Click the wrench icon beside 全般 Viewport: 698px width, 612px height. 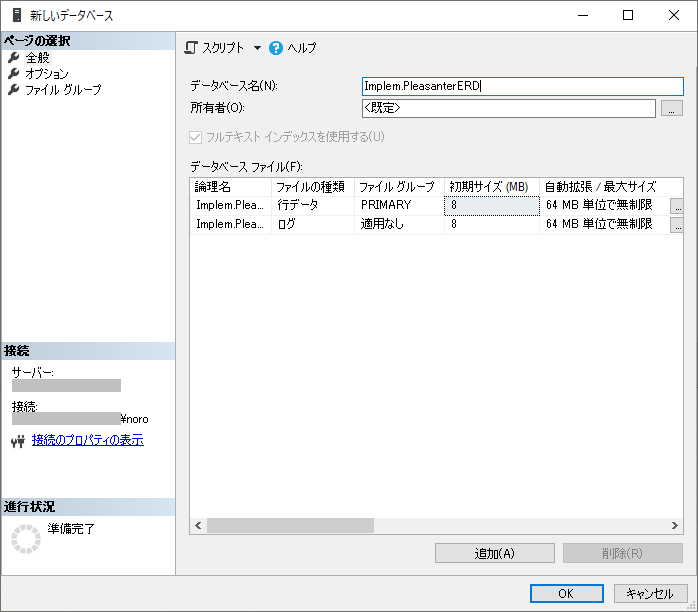click(14, 57)
